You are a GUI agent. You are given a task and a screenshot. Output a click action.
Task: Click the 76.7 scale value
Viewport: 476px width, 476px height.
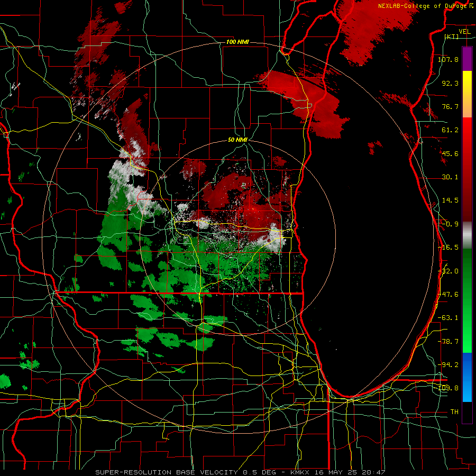tap(450, 106)
